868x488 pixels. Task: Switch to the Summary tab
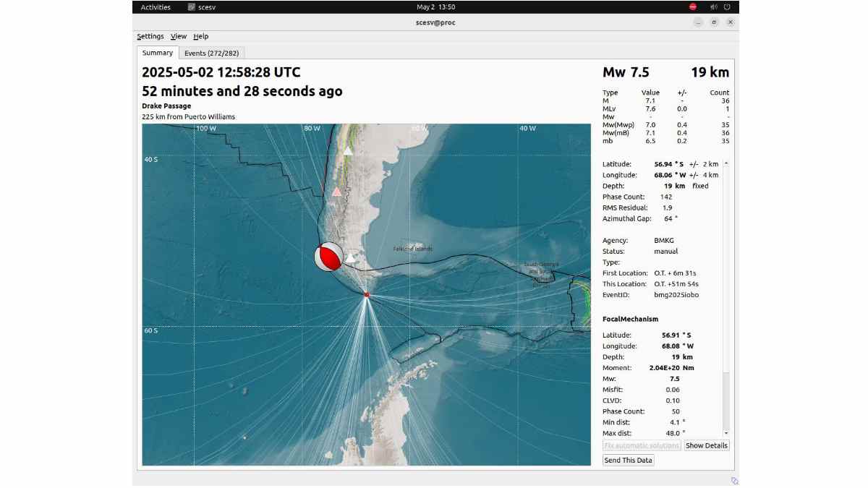coord(158,53)
